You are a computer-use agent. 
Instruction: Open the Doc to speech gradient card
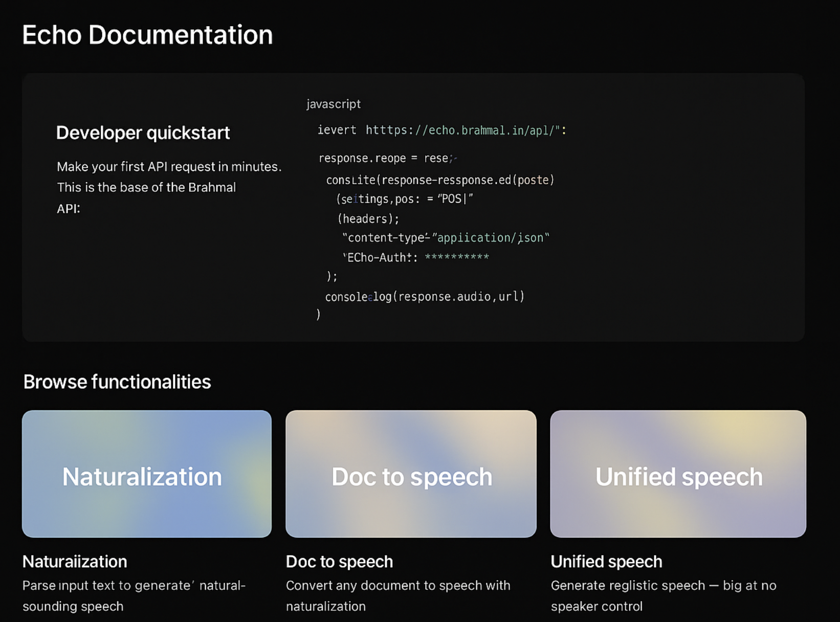[411, 474]
